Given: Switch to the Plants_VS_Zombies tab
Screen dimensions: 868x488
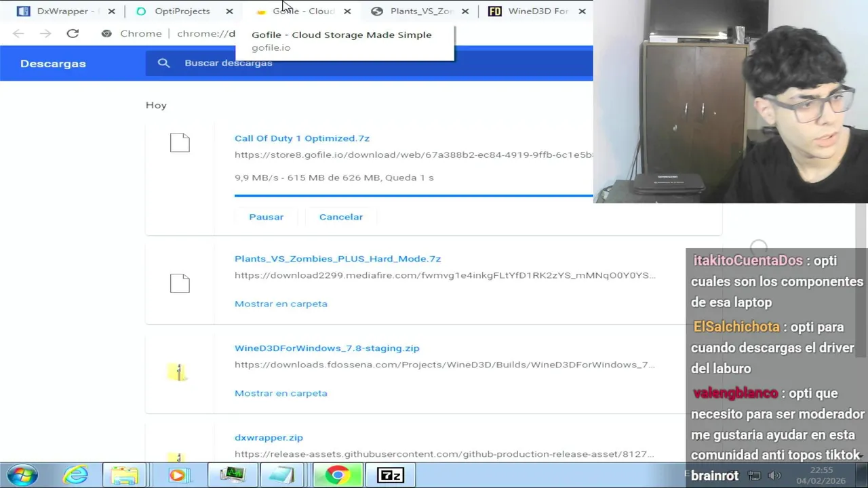Looking at the screenshot, I should [420, 11].
